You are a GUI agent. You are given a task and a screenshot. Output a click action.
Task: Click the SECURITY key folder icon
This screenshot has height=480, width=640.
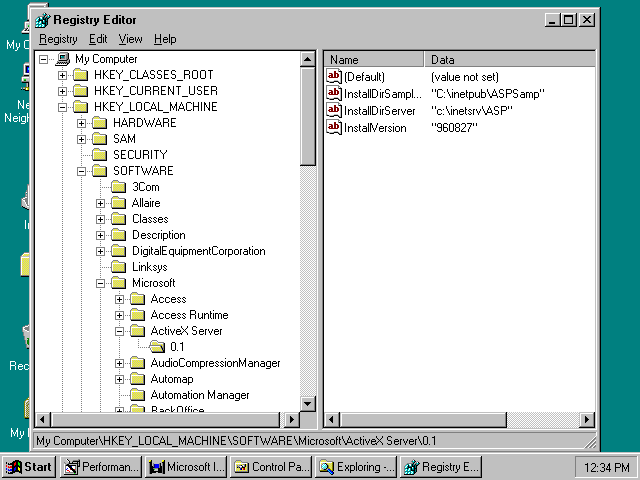[x=100, y=155]
